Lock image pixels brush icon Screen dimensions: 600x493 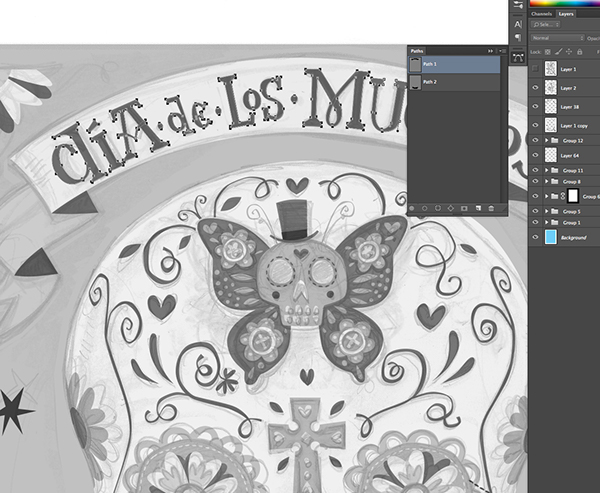tap(558, 52)
